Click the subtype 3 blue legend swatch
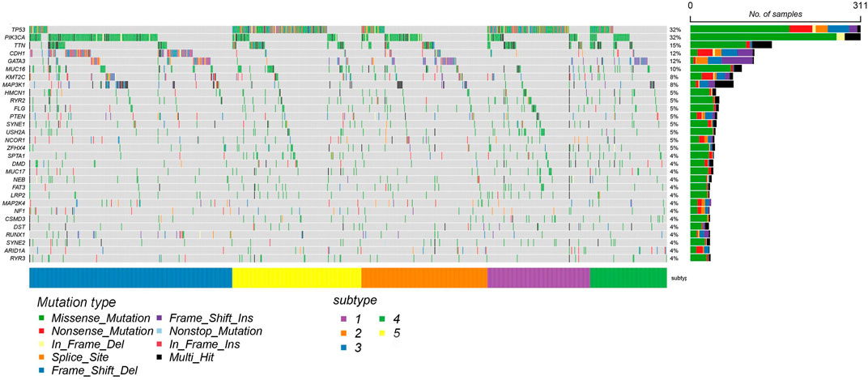This screenshot has height=380, width=868. click(x=344, y=348)
